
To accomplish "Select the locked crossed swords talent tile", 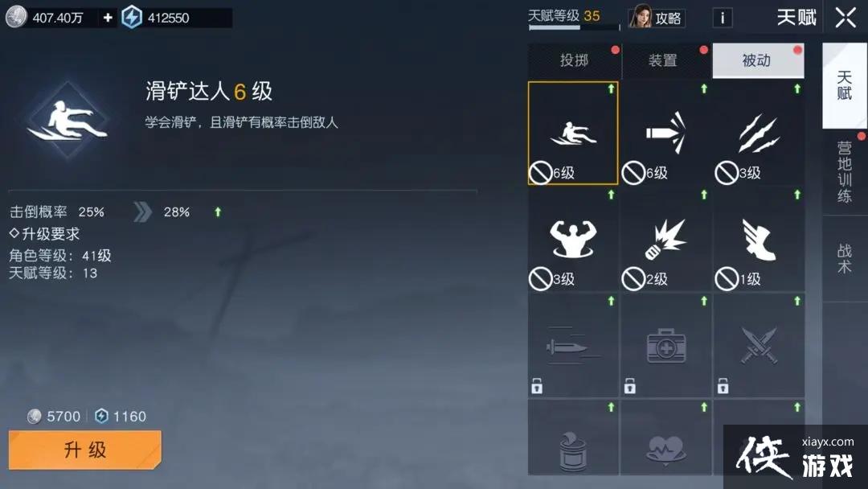I will point(759,346).
